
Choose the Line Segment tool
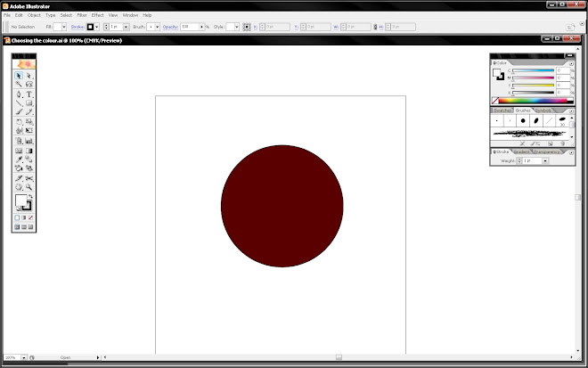click(19, 102)
